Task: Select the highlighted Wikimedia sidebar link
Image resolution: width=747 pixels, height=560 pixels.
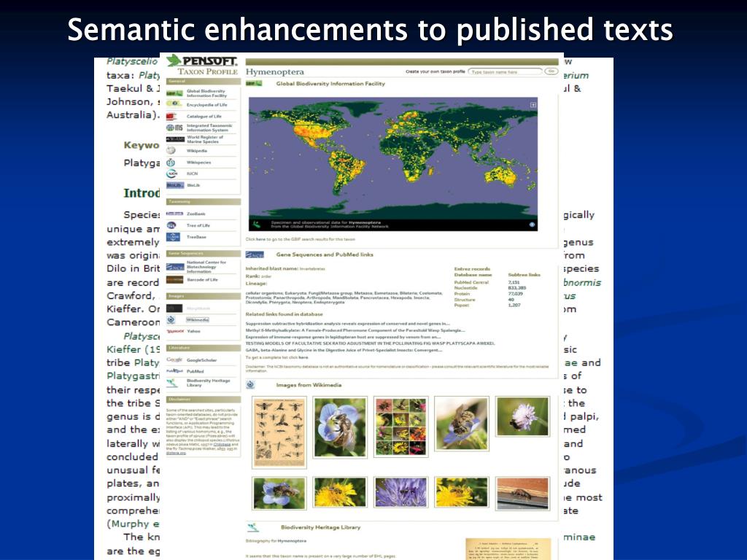Action: [197, 319]
